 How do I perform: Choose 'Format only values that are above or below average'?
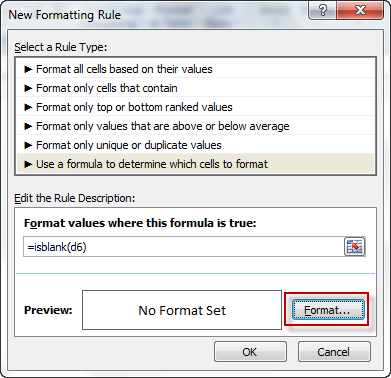(195, 126)
